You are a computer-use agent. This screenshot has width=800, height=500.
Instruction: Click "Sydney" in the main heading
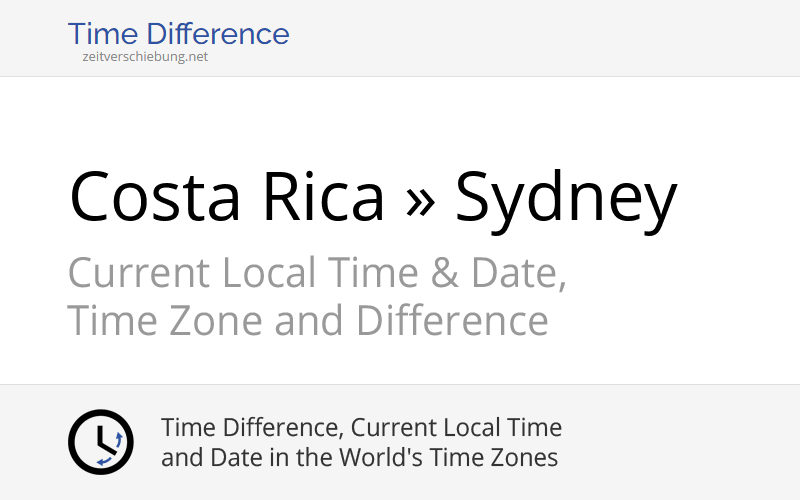566,200
